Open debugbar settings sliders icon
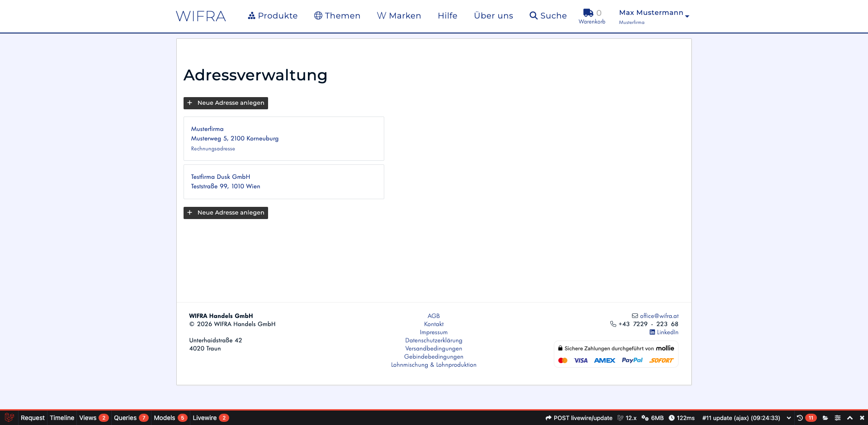Viewport: 868px width, 425px height. (838, 418)
